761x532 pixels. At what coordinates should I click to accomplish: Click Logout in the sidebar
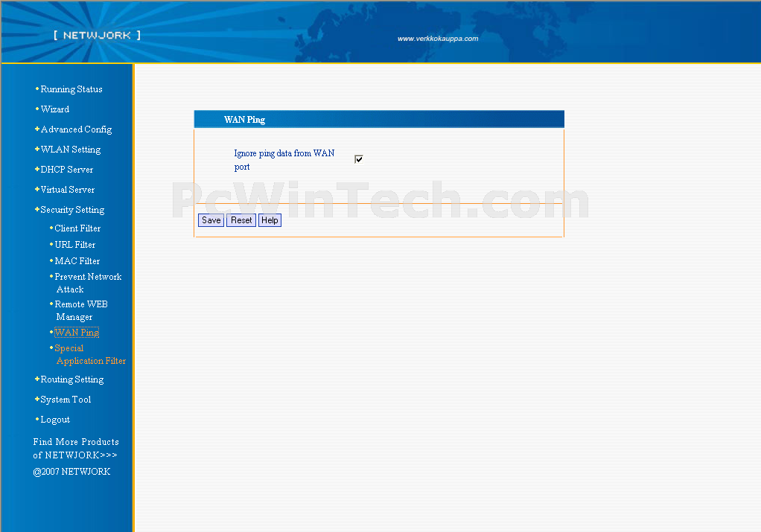click(x=55, y=420)
